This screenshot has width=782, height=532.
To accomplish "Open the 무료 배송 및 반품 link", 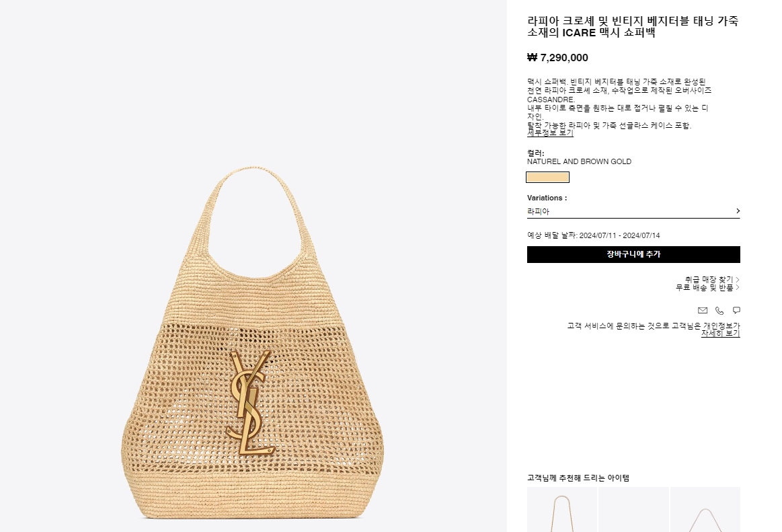I will [x=704, y=287].
